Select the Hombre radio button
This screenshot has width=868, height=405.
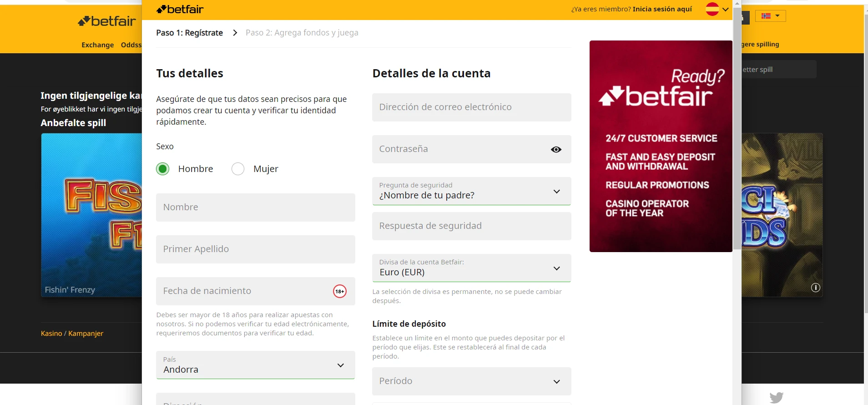[162, 169]
